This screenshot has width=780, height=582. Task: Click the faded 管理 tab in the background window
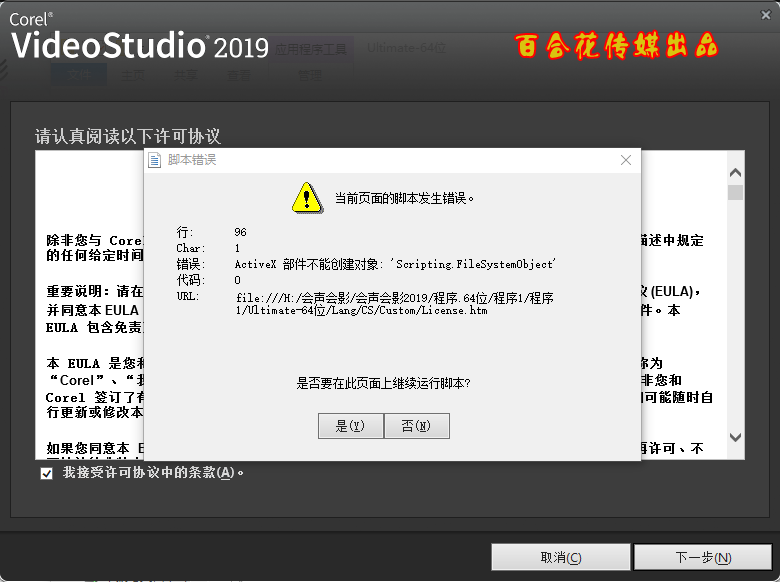310,76
